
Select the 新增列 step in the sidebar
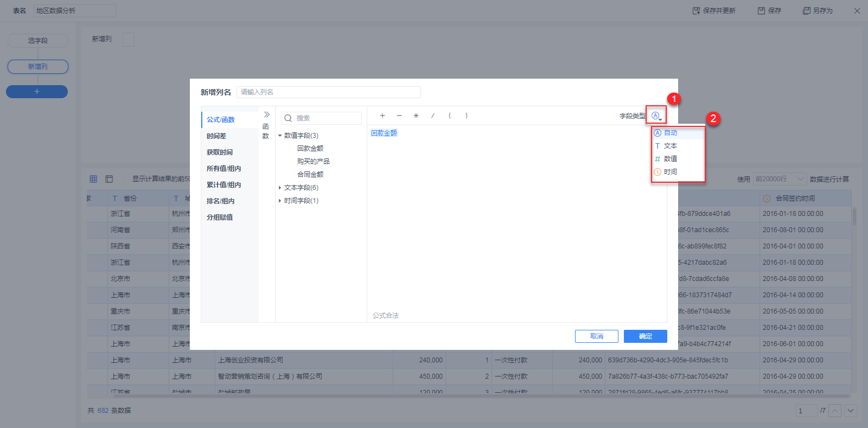(38, 67)
